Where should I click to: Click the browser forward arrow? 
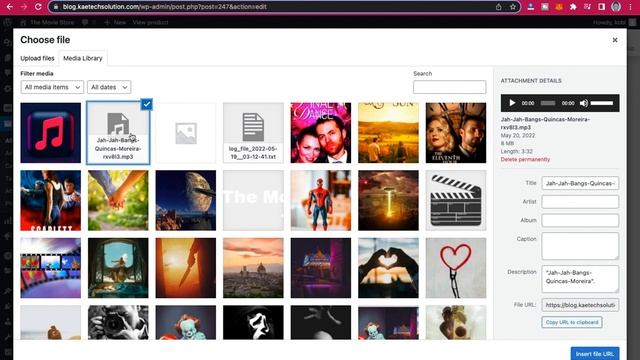point(24,7)
